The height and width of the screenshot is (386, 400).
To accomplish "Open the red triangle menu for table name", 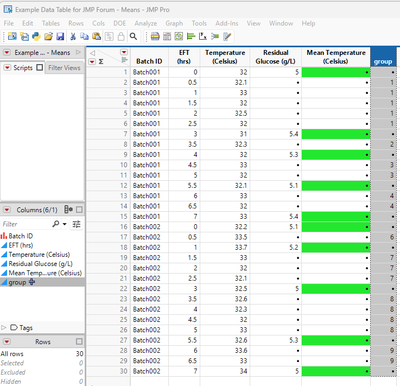I will click(x=7, y=53).
